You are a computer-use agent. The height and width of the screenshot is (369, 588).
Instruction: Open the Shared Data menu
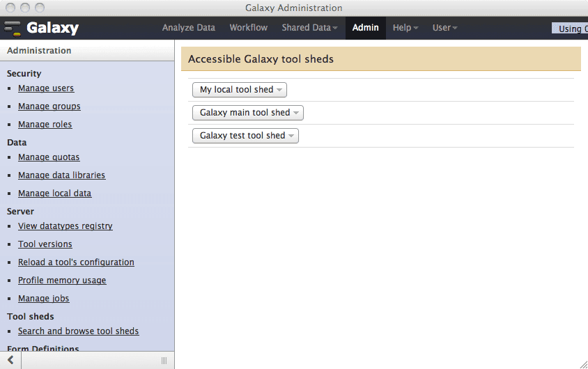coord(309,28)
